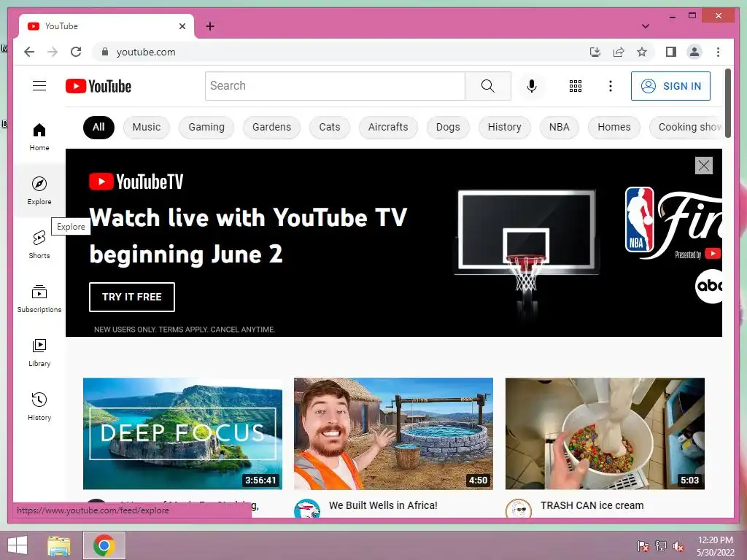Click the YouTubeTV banner logo

136,182
